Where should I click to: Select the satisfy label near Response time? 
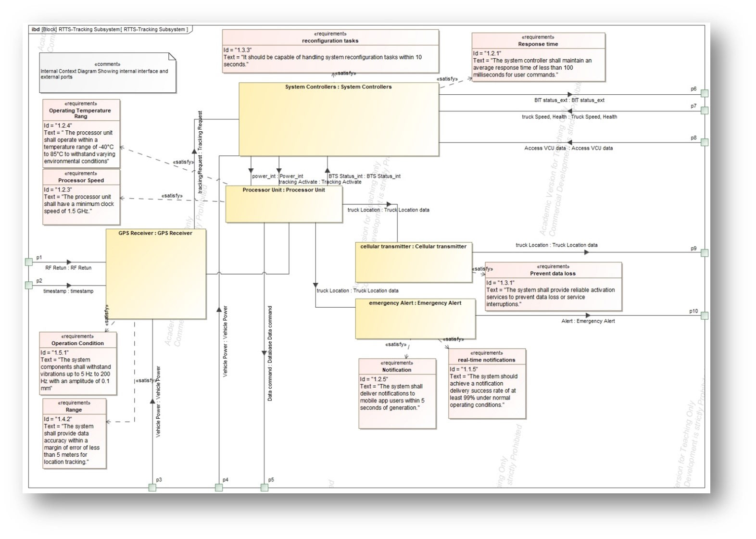(x=447, y=79)
